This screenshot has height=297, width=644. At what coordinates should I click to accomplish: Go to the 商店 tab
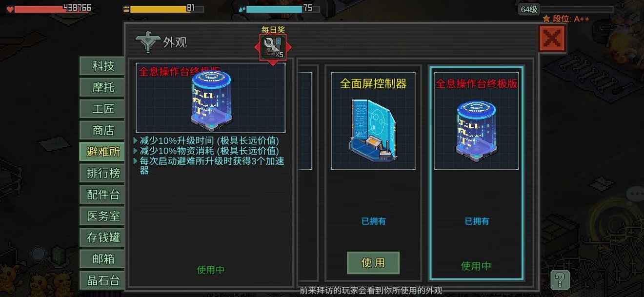(x=103, y=130)
